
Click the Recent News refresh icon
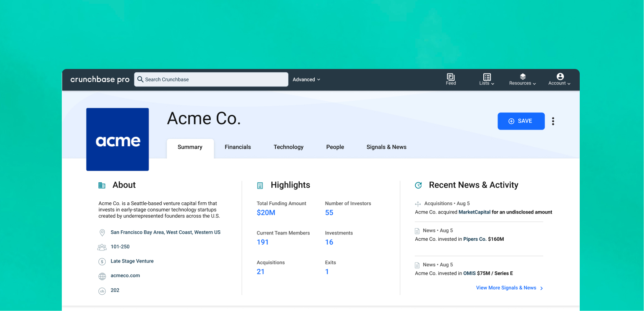coord(418,185)
